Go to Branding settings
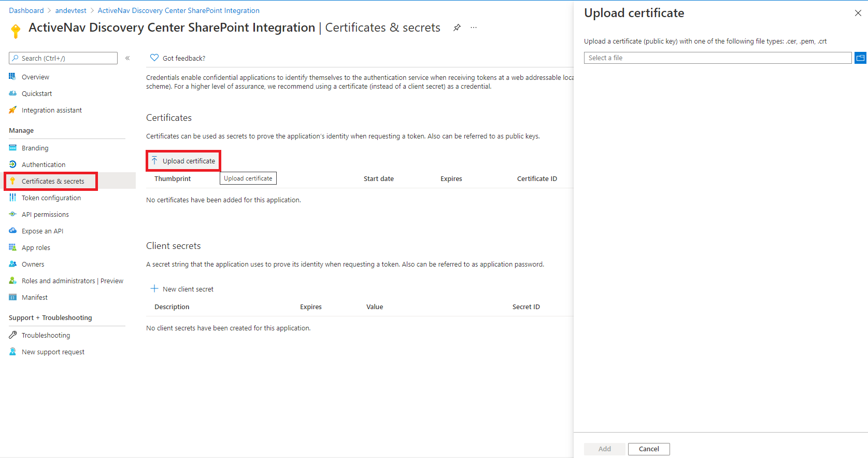 coord(35,148)
